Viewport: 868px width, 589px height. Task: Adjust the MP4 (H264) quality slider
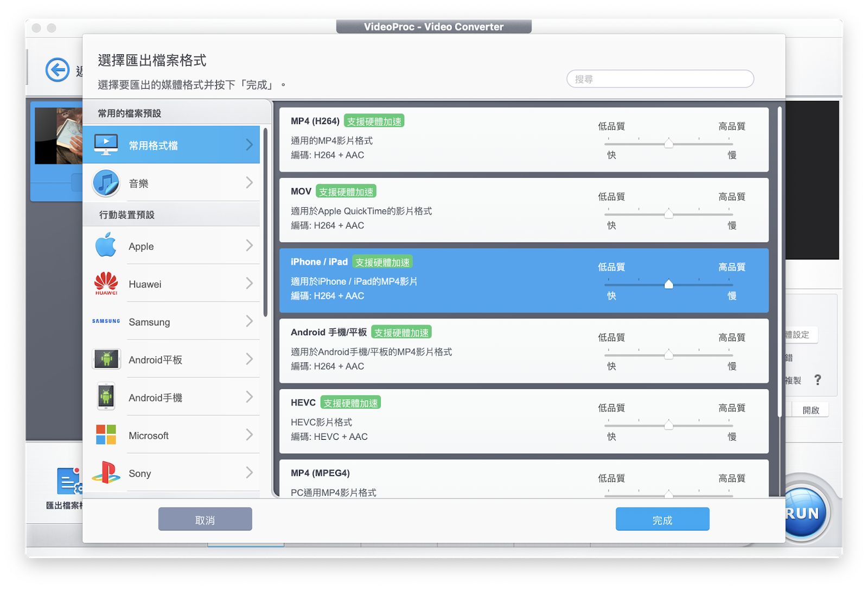pos(668,143)
